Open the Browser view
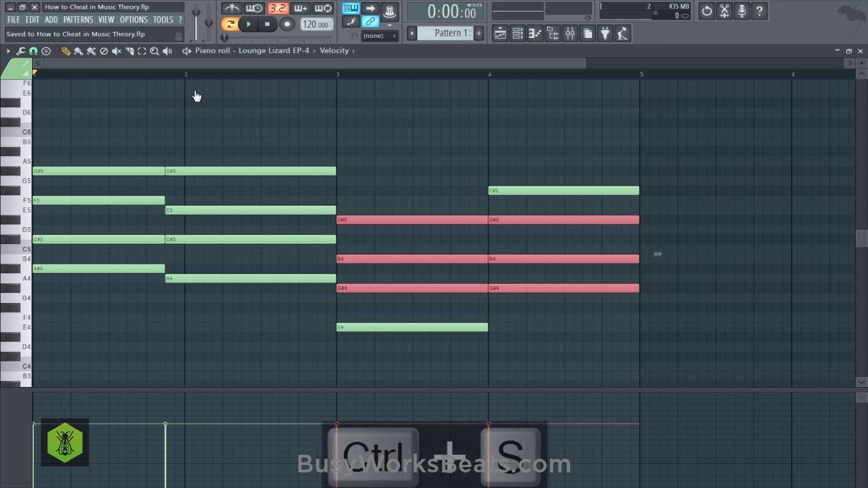Screen dimensions: 868x488 553,33
